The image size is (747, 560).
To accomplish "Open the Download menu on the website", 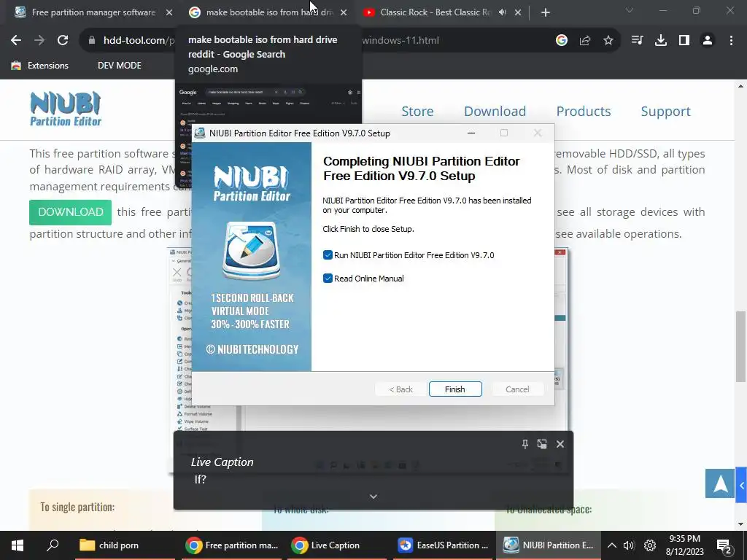I will pyautogui.click(x=495, y=112).
